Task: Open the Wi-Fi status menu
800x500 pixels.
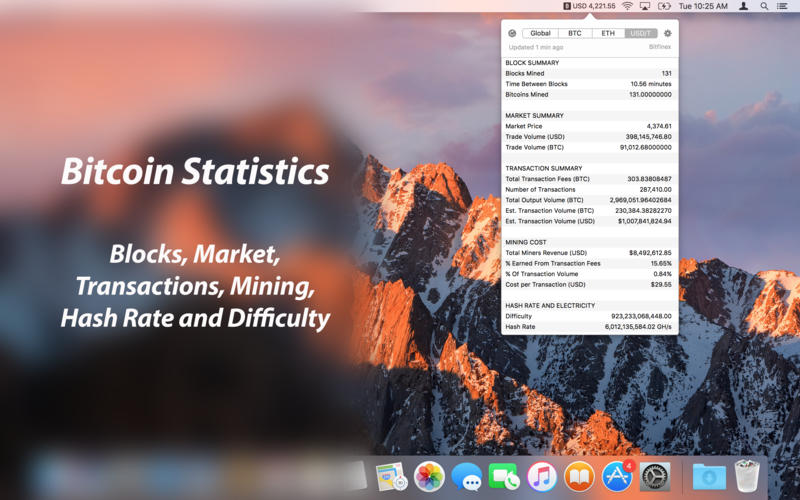Action: [627, 6]
